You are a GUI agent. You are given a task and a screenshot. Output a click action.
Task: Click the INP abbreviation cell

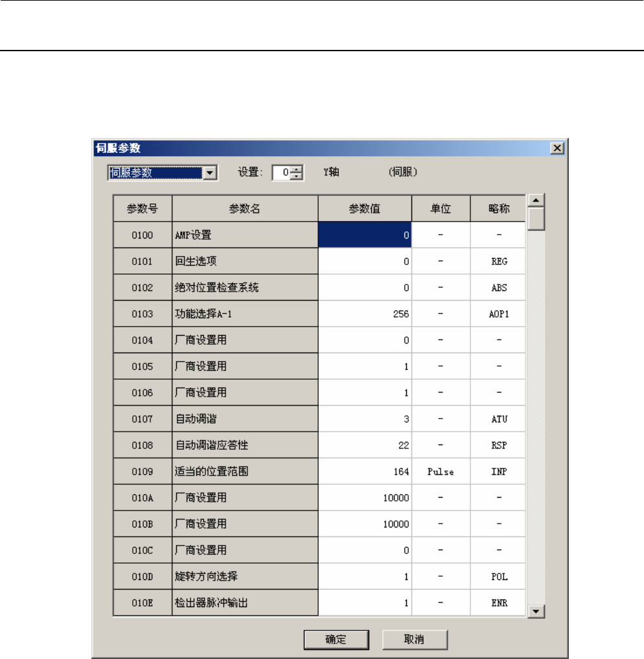tap(499, 472)
